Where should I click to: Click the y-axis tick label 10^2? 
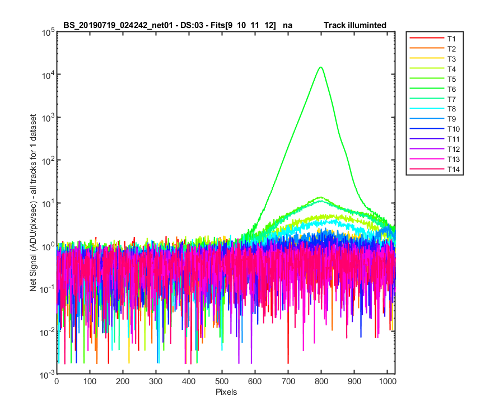click(x=48, y=160)
